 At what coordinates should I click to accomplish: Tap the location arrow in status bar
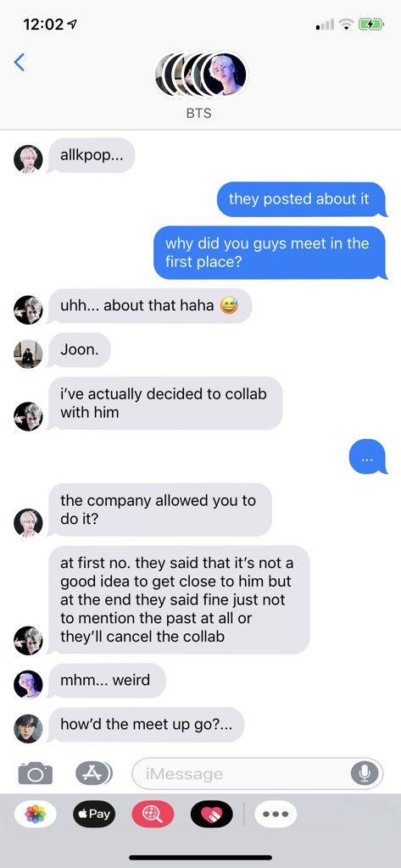click(71, 25)
